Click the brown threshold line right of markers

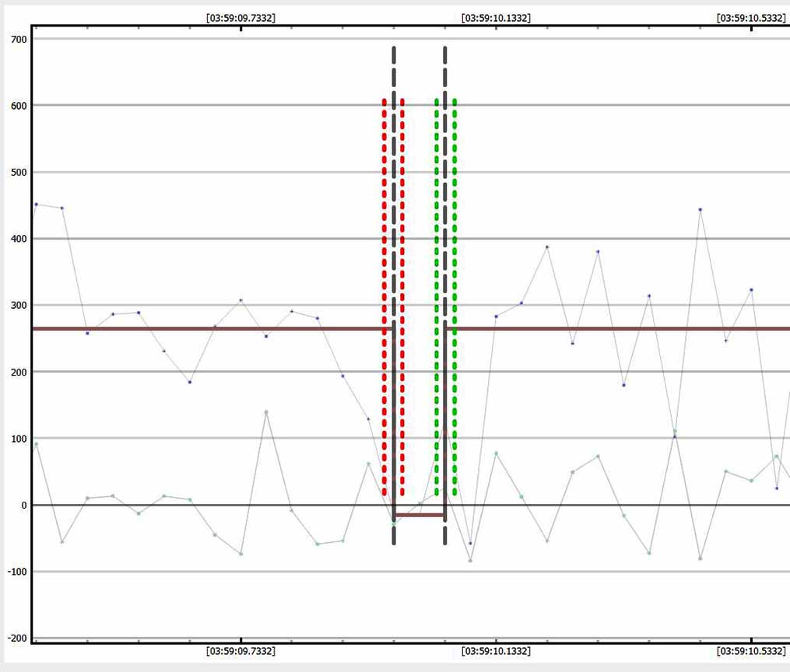pos(623,329)
